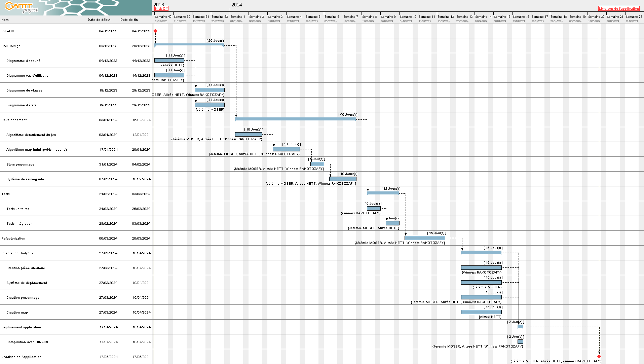The image size is (644, 364).
Task: Click the GanttProject logo
Action: click(22, 7)
